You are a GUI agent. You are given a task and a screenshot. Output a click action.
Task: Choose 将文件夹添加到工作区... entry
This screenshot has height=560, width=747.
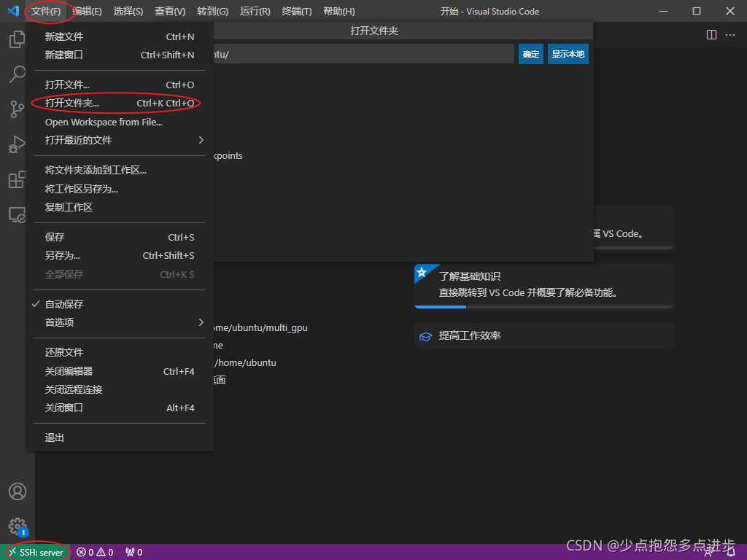pyautogui.click(x=119, y=170)
